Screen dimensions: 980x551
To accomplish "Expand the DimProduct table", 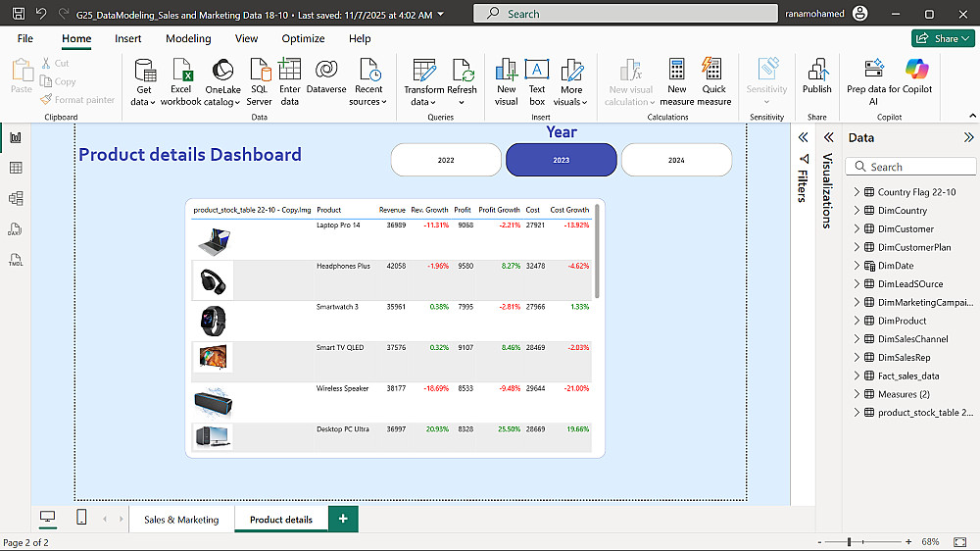I will point(857,321).
